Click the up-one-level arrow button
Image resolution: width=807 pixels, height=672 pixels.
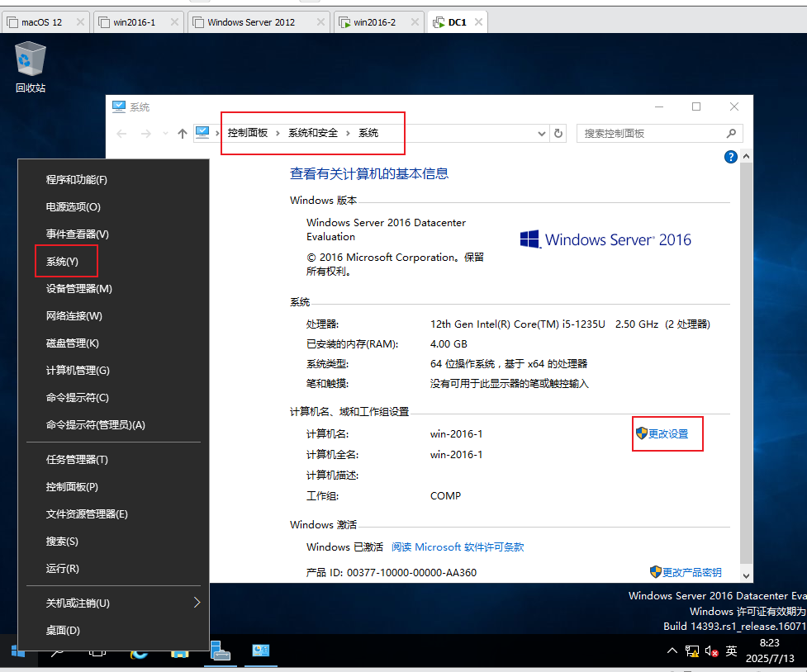(183, 134)
